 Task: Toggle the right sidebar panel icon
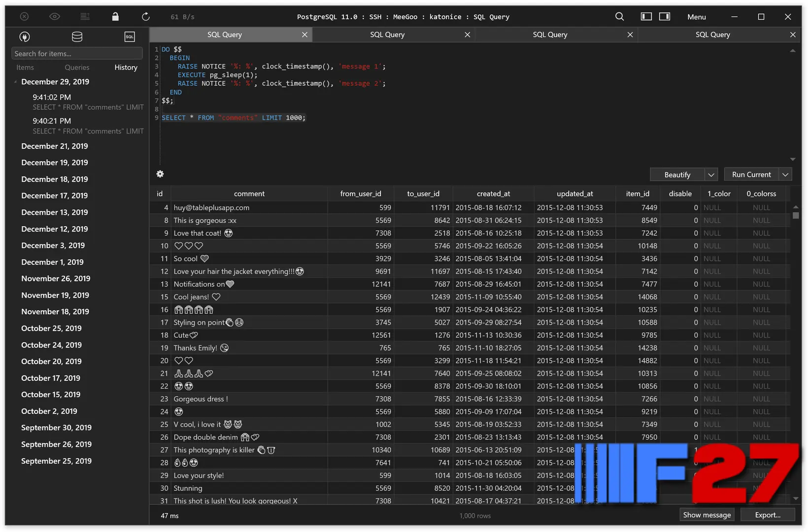point(665,16)
